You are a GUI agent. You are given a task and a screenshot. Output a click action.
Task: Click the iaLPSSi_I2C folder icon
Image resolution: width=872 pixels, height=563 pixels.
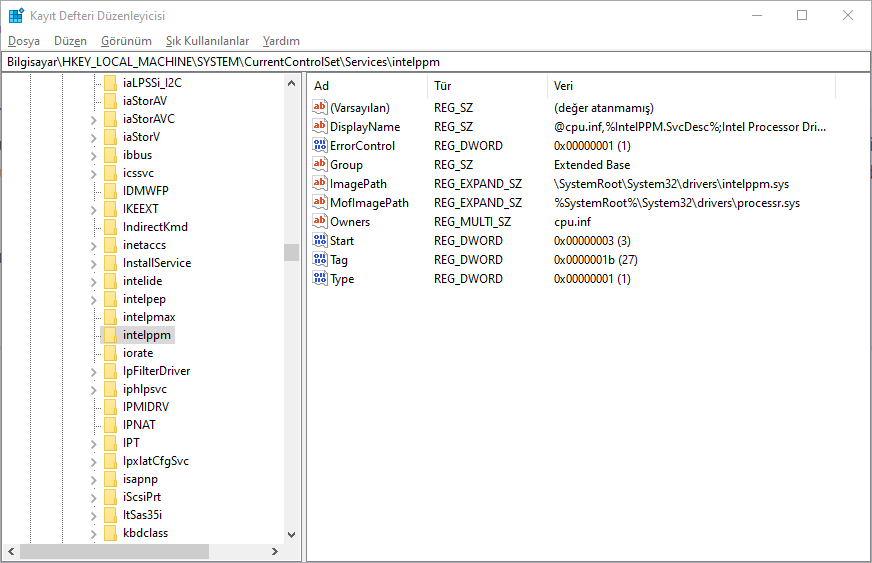tap(110, 83)
